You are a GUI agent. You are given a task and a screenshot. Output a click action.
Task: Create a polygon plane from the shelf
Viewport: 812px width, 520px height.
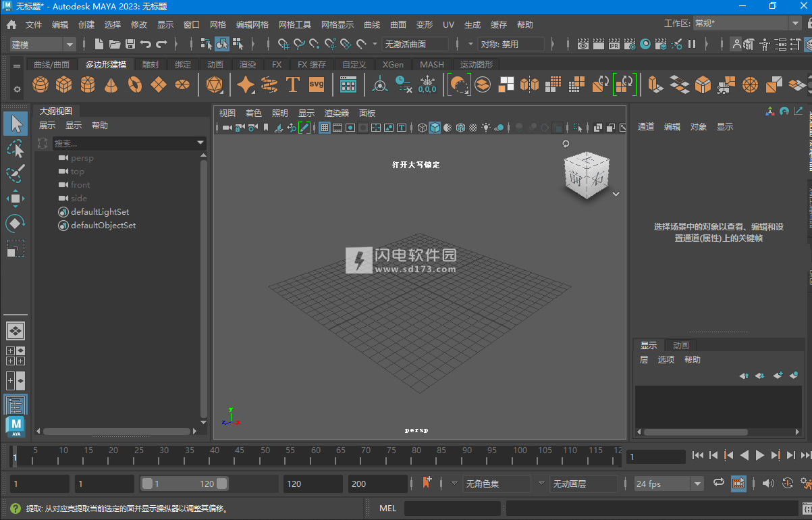point(159,85)
